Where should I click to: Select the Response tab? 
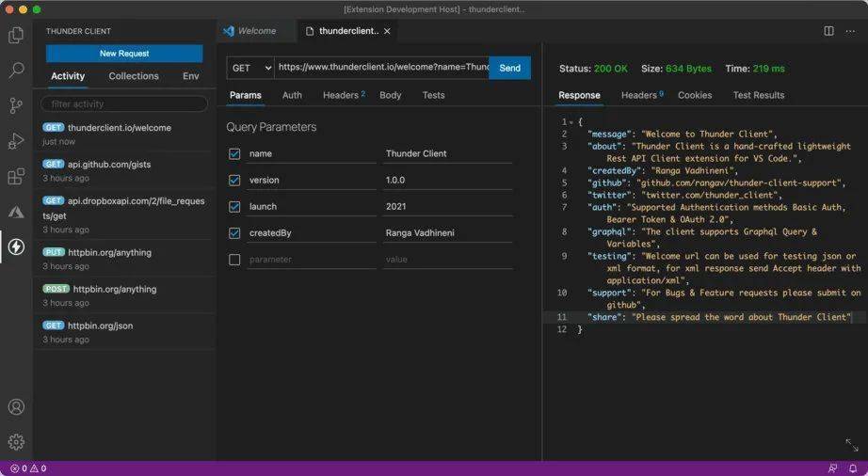click(x=579, y=95)
